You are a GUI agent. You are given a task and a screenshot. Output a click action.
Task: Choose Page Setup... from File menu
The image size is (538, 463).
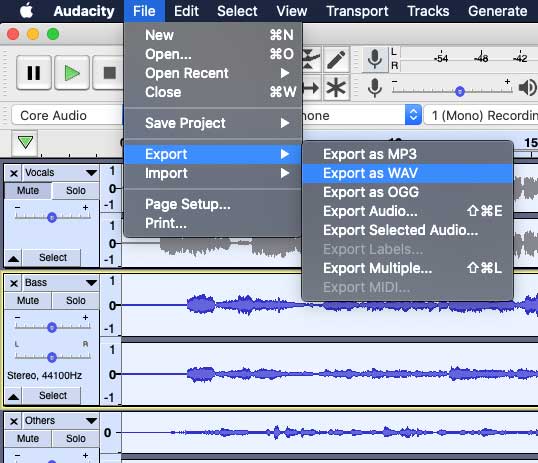pyautogui.click(x=213, y=205)
